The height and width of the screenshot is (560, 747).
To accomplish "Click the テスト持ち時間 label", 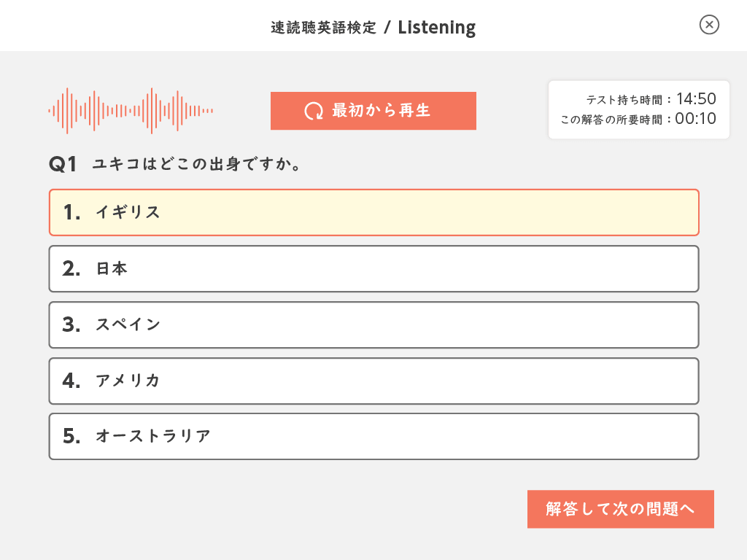I will point(624,100).
